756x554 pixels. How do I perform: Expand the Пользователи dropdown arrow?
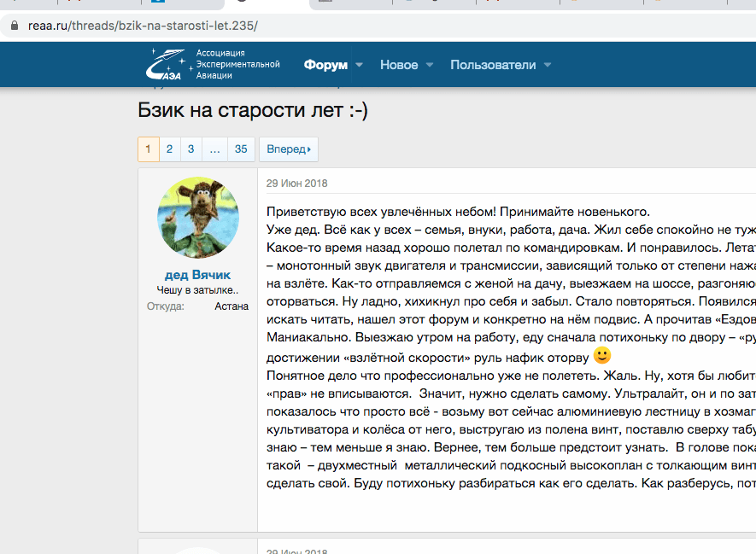(x=548, y=65)
